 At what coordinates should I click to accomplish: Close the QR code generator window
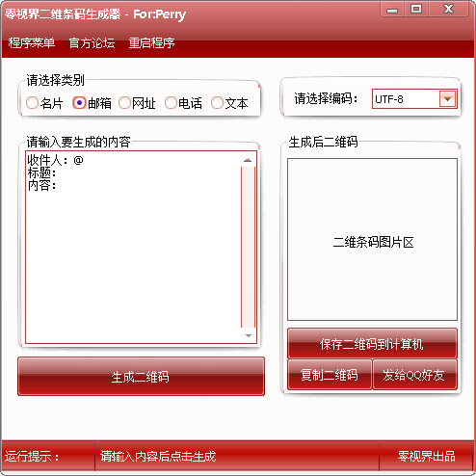coord(449,9)
